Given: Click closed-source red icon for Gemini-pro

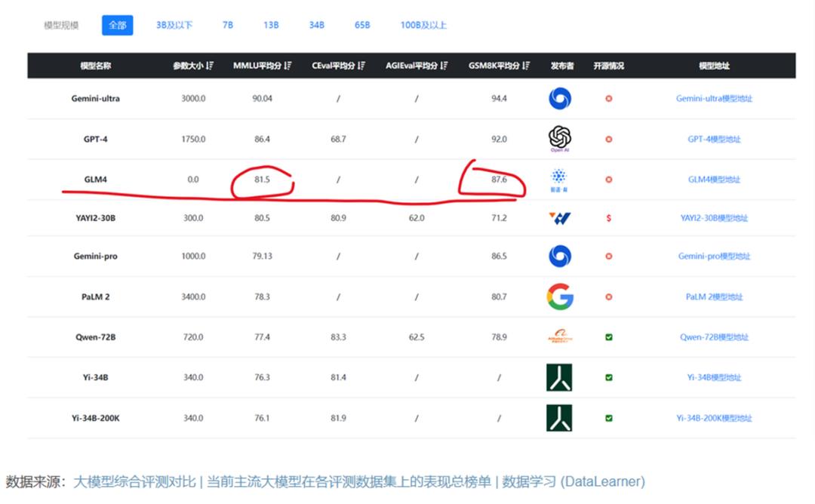Looking at the screenshot, I should tap(609, 257).
